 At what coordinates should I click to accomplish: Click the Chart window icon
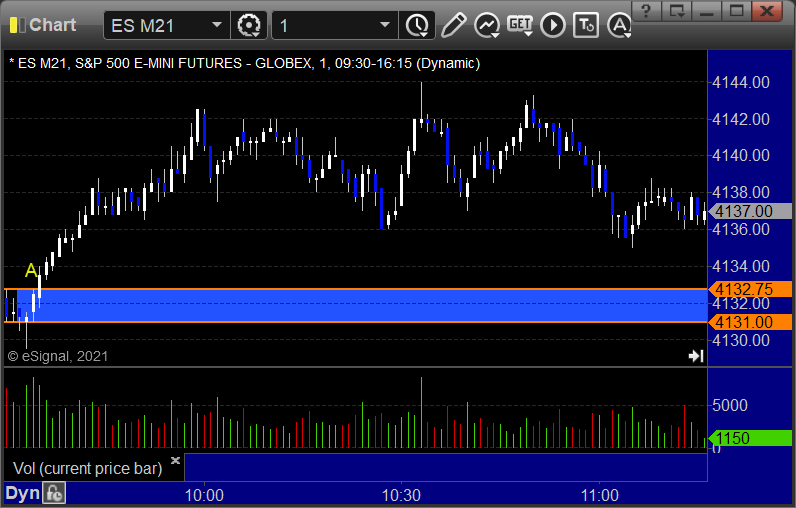pos(17,25)
